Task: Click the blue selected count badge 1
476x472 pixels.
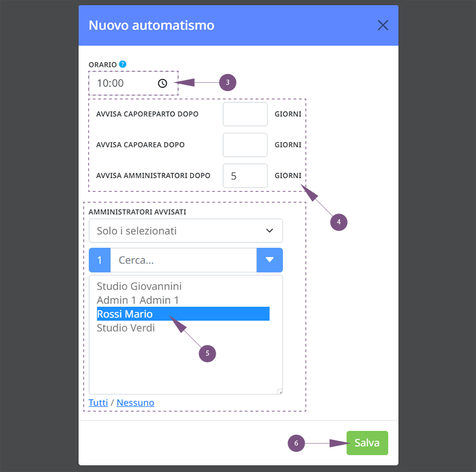Action: point(99,260)
